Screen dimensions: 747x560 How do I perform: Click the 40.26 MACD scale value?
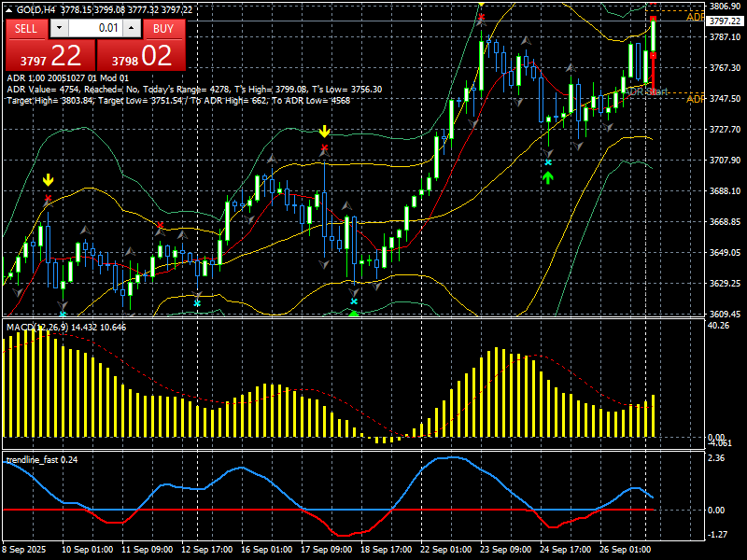click(719, 326)
